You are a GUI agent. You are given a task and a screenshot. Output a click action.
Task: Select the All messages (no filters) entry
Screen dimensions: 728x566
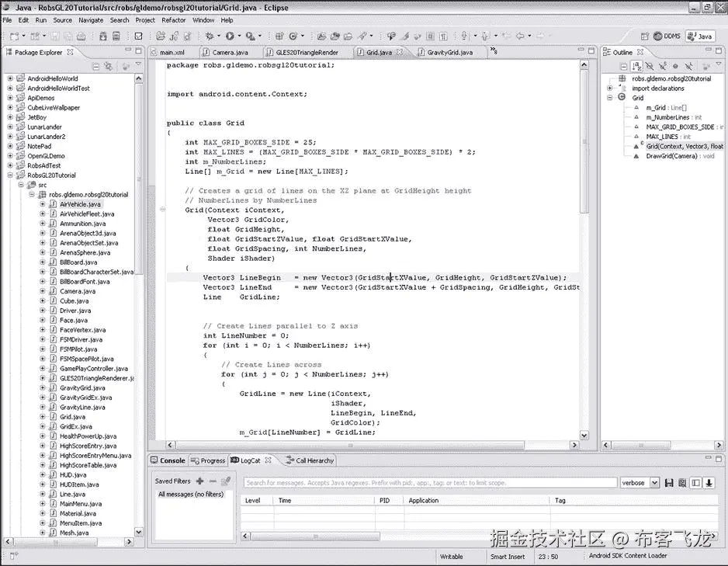190,495
